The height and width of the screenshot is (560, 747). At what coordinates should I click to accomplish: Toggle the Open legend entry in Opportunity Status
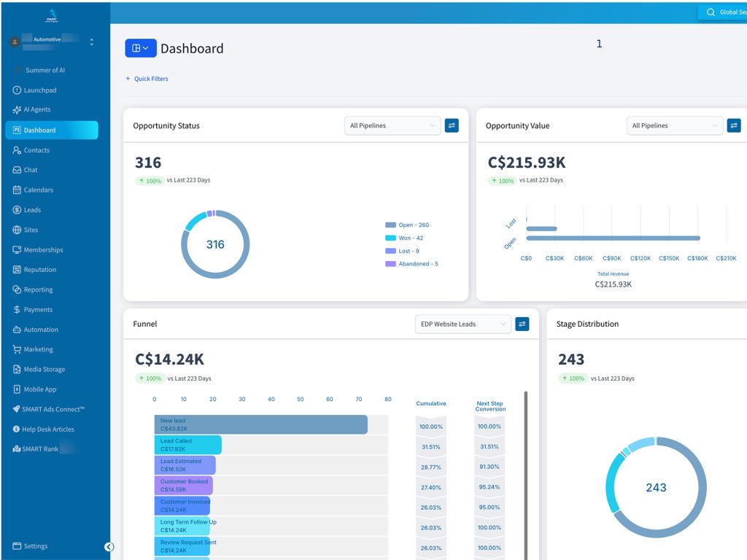click(407, 225)
